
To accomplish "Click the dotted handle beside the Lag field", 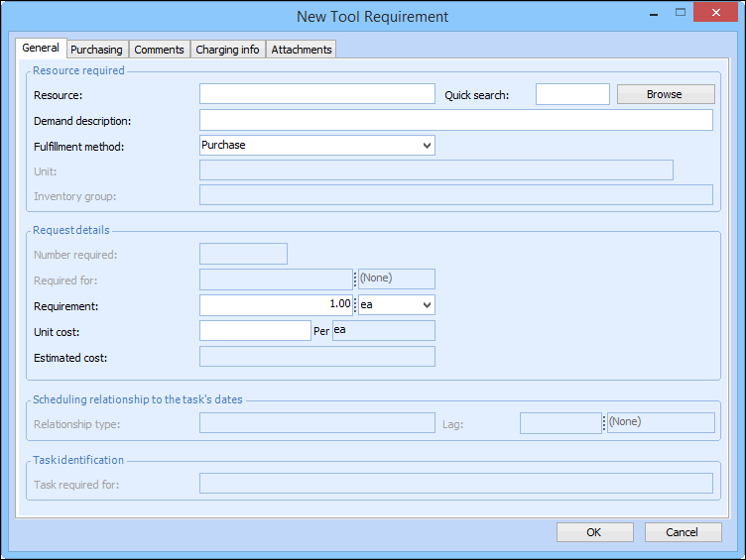I will [x=604, y=423].
